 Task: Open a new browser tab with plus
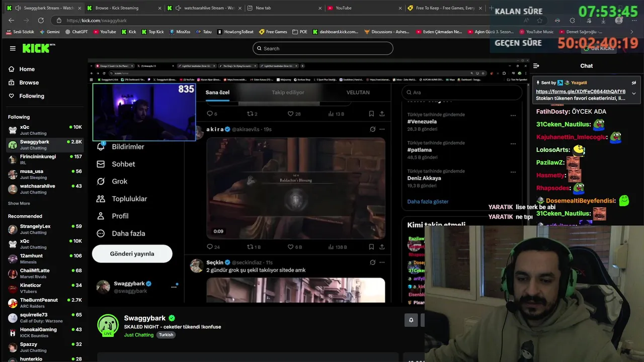[x=492, y=8]
